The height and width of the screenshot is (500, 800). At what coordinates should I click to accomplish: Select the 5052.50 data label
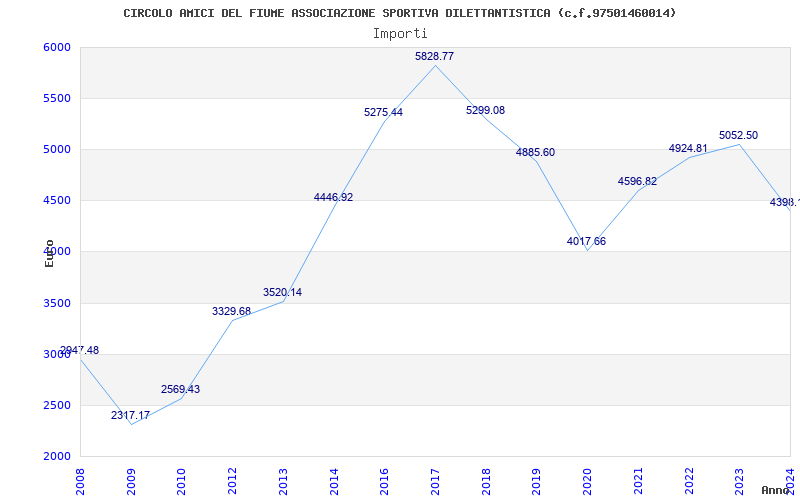pyautogui.click(x=738, y=136)
